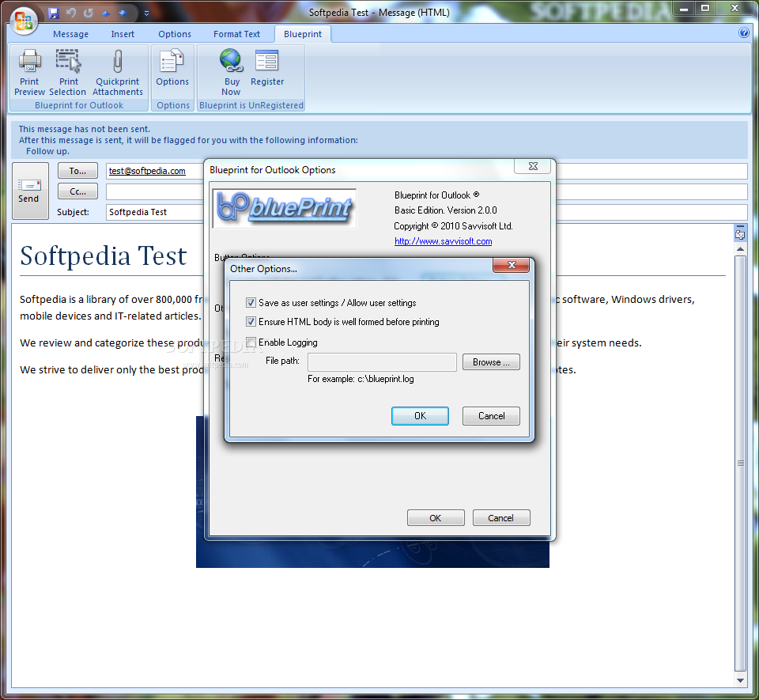Open the Options ribbon tab
The width and height of the screenshot is (759, 700).
(174, 34)
